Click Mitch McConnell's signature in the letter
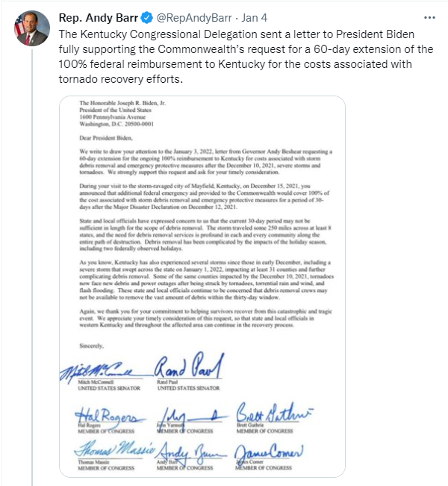This screenshot has height=486, width=448. coord(99,370)
